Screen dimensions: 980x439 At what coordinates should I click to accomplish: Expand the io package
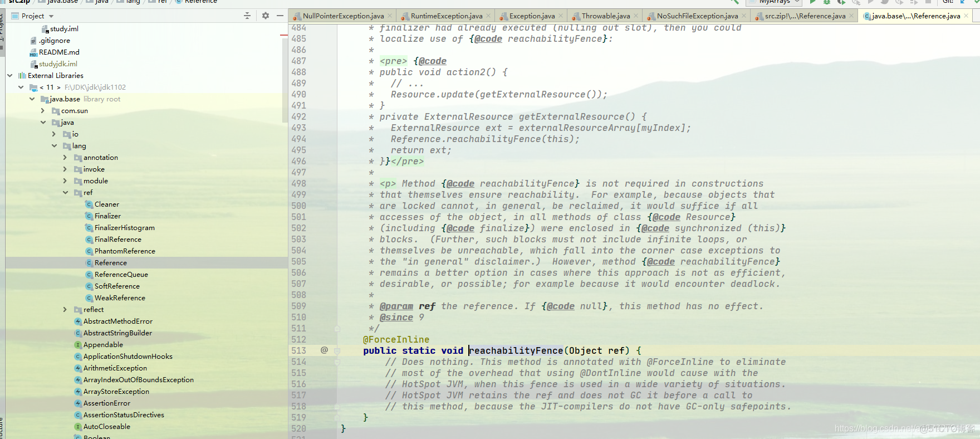pos(55,134)
